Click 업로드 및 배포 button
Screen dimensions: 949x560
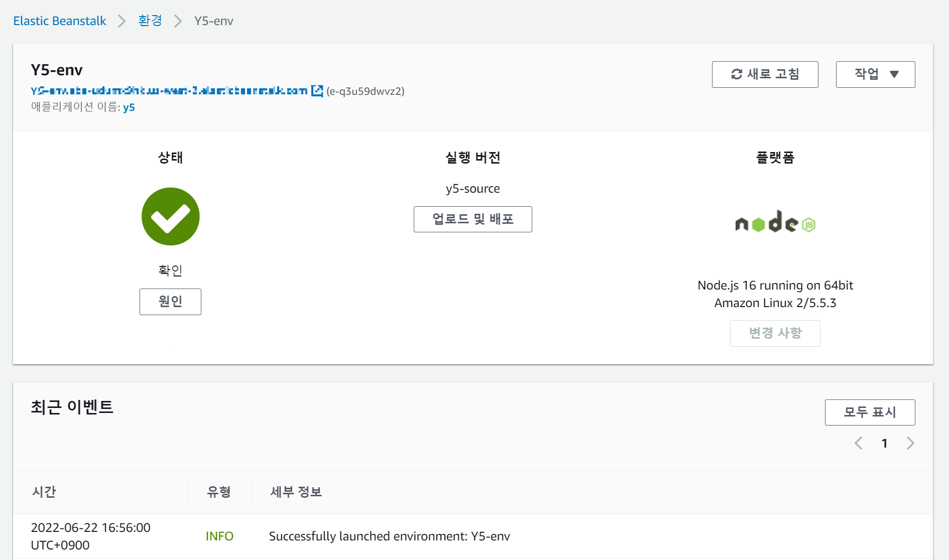coord(472,219)
